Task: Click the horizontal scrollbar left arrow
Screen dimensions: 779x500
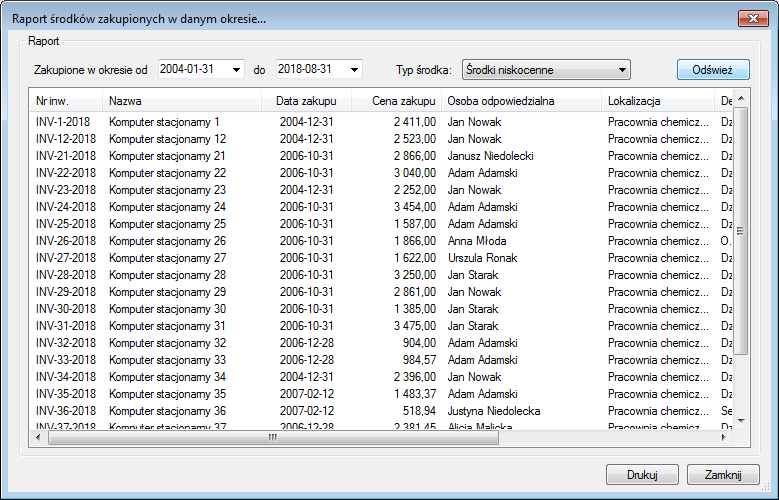Action: click(x=38, y=437)
